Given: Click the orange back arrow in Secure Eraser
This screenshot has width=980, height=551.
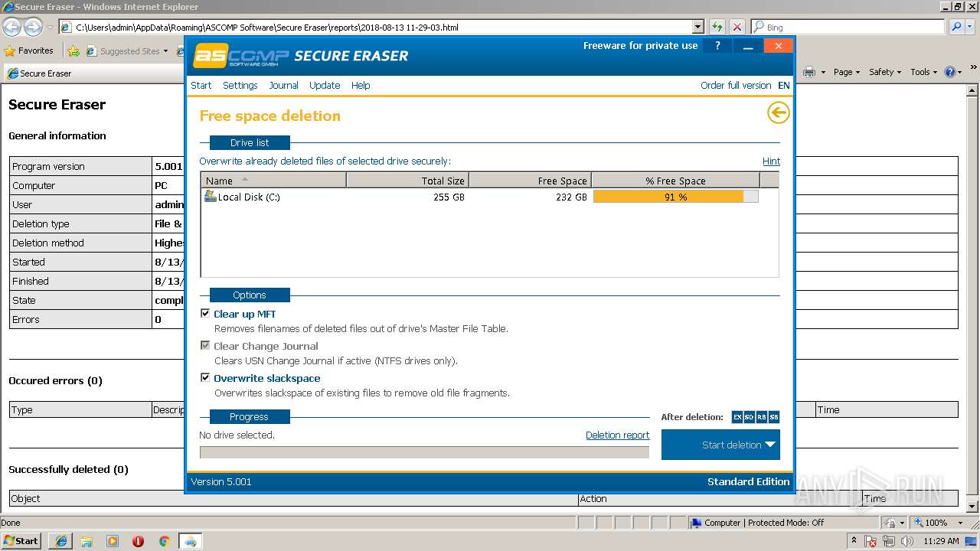Looking at the screenshot, I should point(778,113).
